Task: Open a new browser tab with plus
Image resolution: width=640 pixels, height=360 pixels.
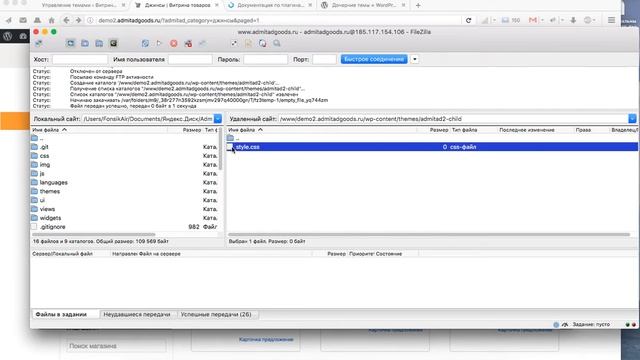Action: [x=418, y=5]
